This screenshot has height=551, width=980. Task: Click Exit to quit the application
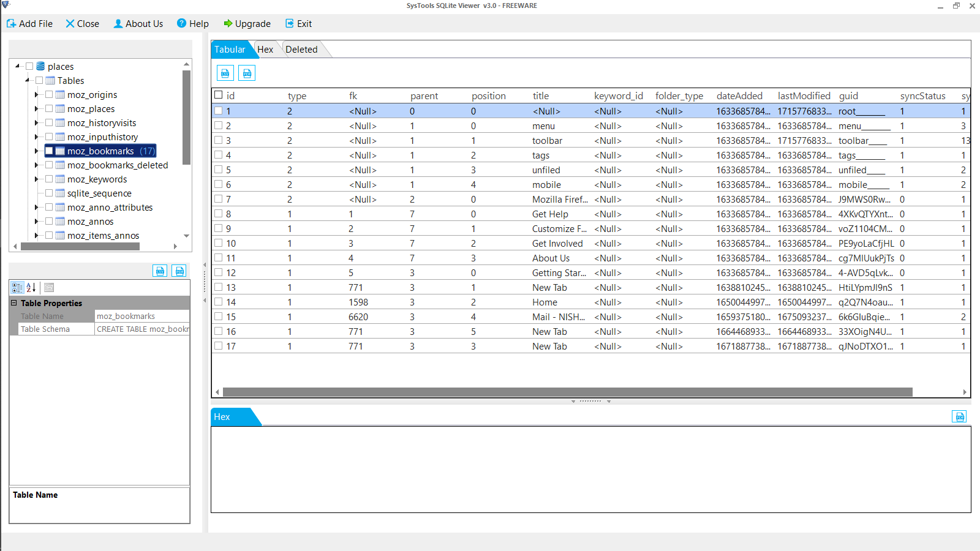[299, 23]
